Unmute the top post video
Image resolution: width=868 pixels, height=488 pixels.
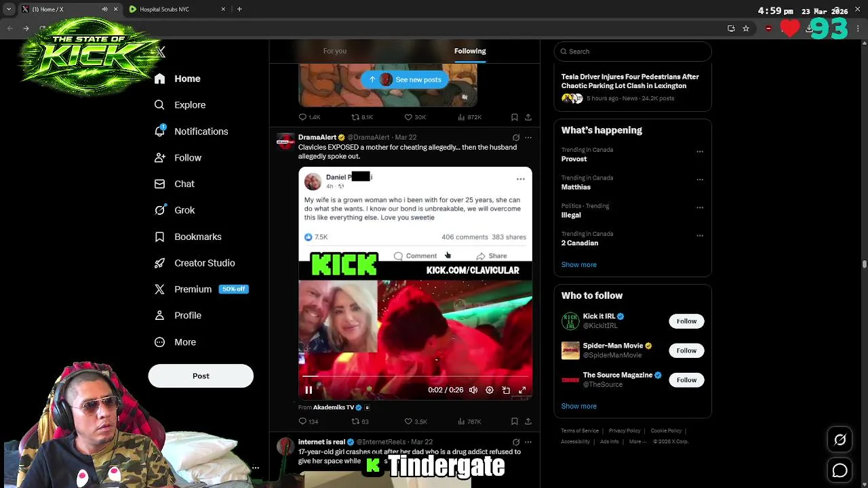(465, 97)
